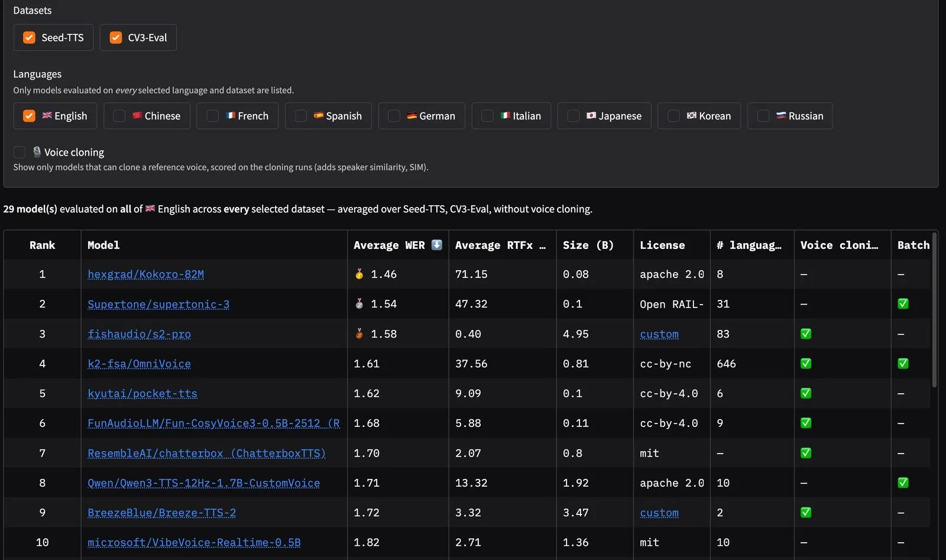This screenshot has width=946, height=560.
Task: Click the silver medal icon beside 1.54
Action: point(359,304)
